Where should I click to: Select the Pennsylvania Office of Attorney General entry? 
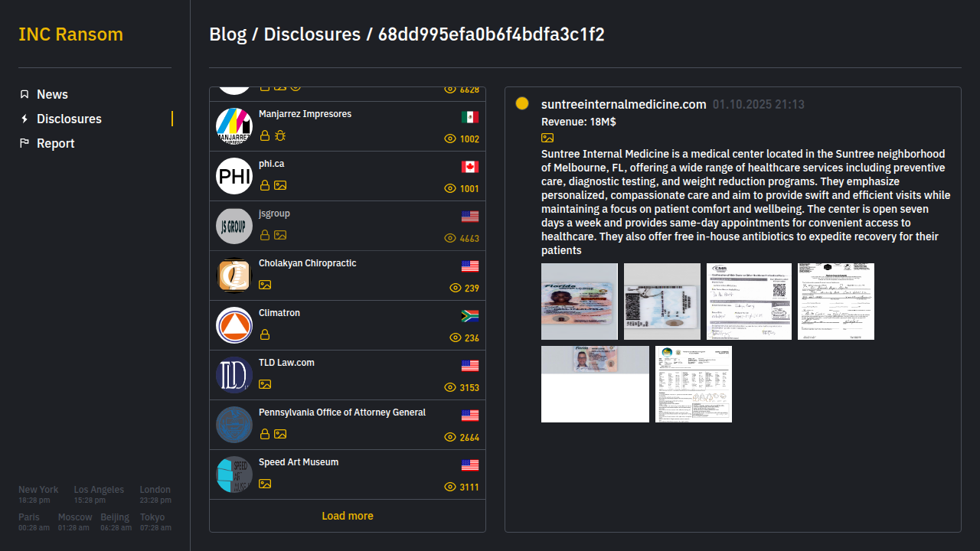tap(342, 412)
